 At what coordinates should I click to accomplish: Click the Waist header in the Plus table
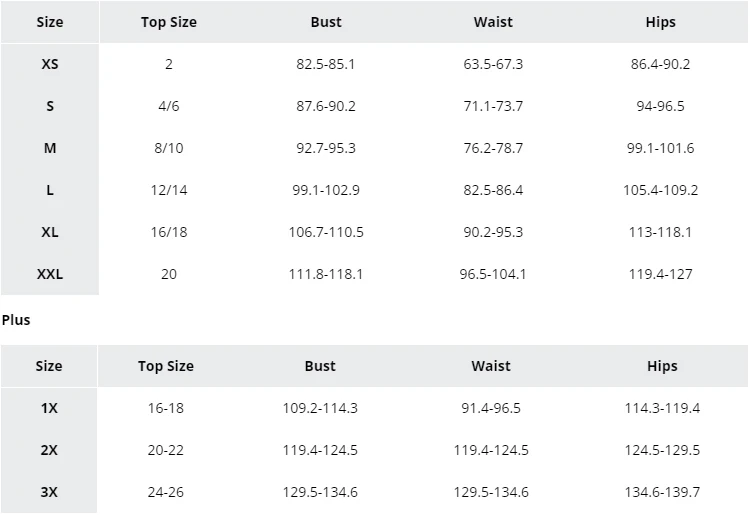pos(491,366)
